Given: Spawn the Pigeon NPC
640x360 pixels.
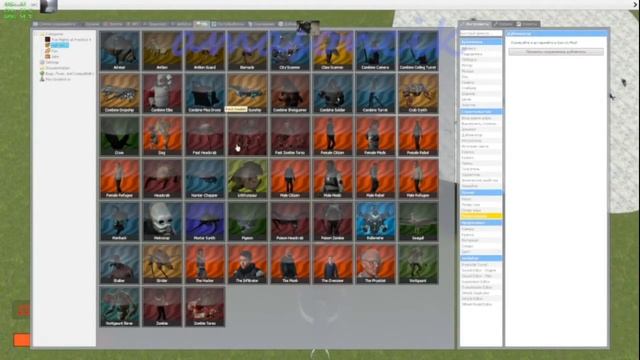Looking at the screenshot, I should pyautogui.click(x=247, y=221).
